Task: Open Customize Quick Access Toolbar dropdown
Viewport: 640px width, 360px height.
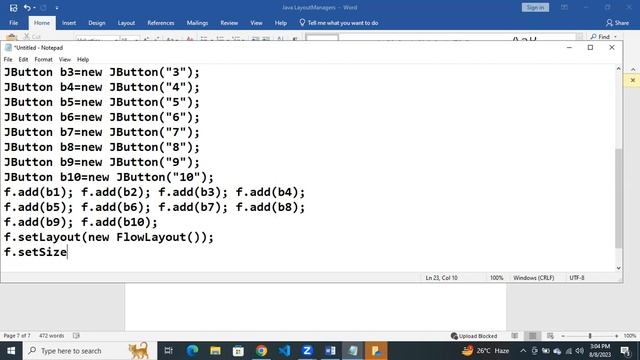Action: [57, 8]
